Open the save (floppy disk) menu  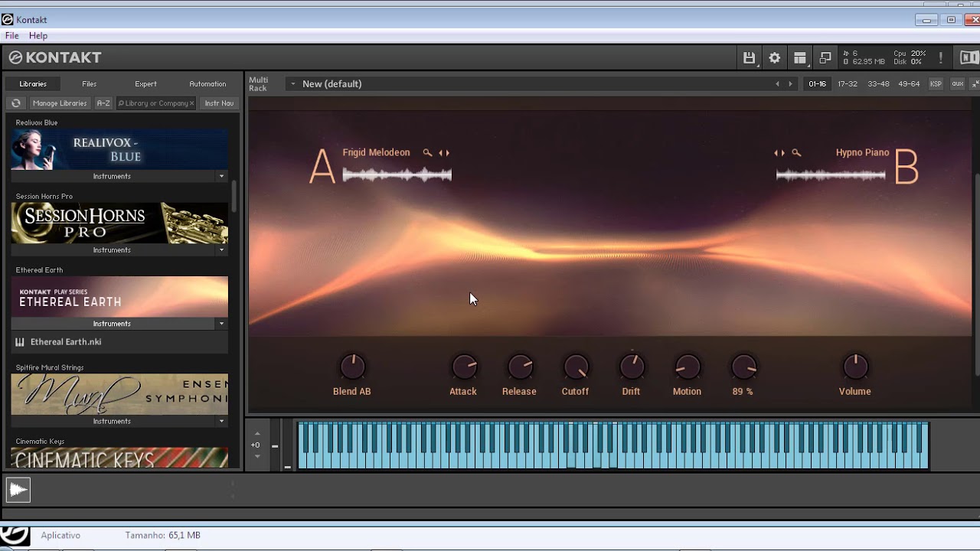point(749,57)
